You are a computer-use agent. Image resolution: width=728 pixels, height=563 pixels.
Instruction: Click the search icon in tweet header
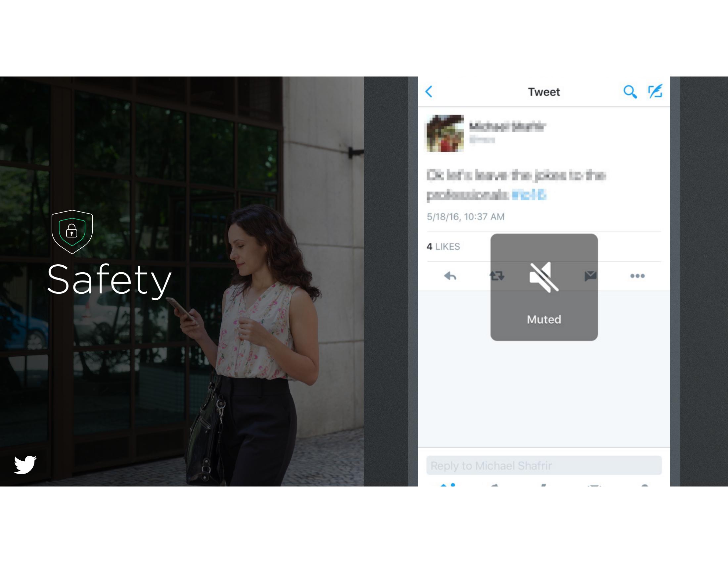coord(629,92)
